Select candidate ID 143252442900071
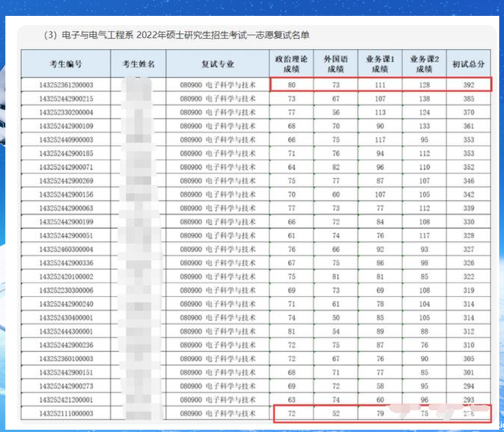This screenshot has width=504, height=432. [66, 167]
